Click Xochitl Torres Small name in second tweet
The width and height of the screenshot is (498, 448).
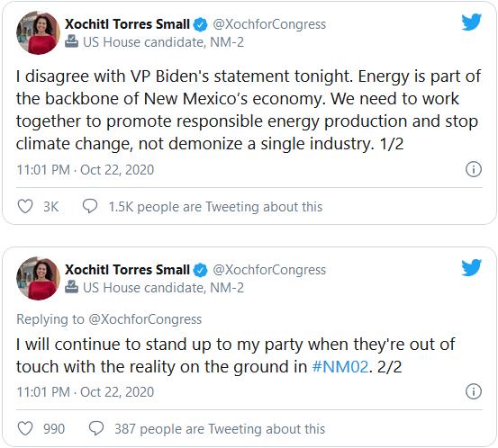coord(127,270)
